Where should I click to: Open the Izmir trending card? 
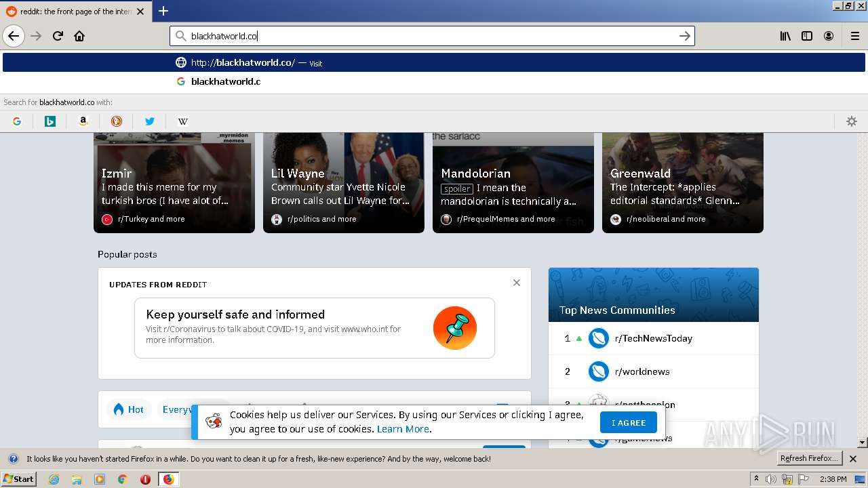pos(174,183)
